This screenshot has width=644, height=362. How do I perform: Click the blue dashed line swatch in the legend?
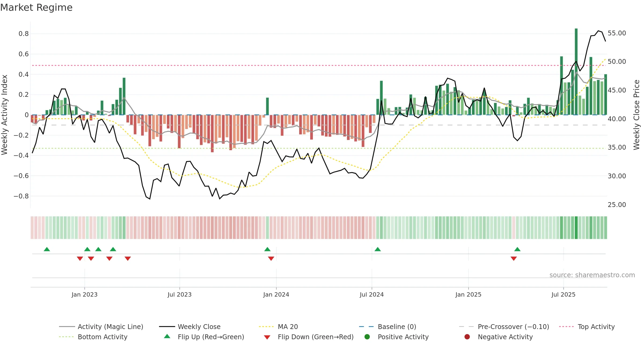click(x=366, y=327)
